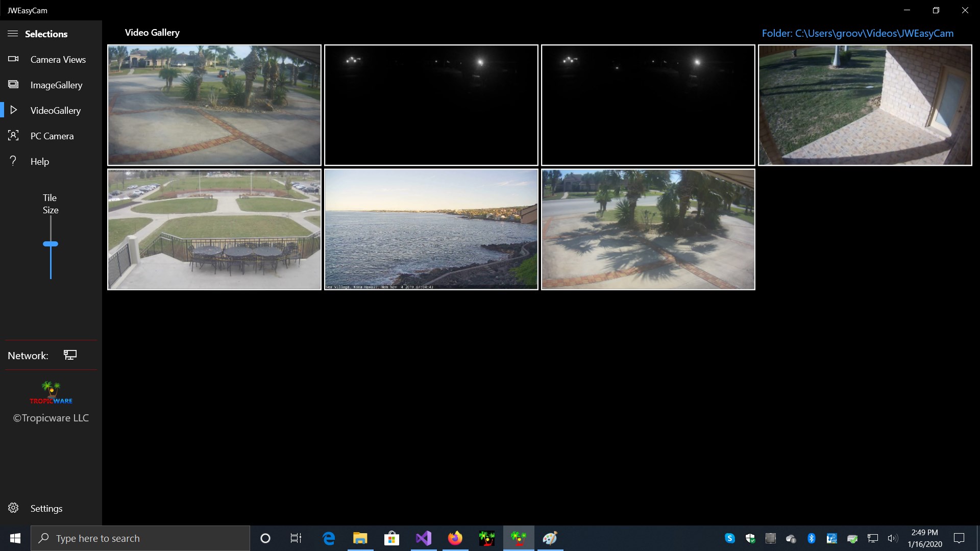Open the ImageGallery icon

[13, 85]
